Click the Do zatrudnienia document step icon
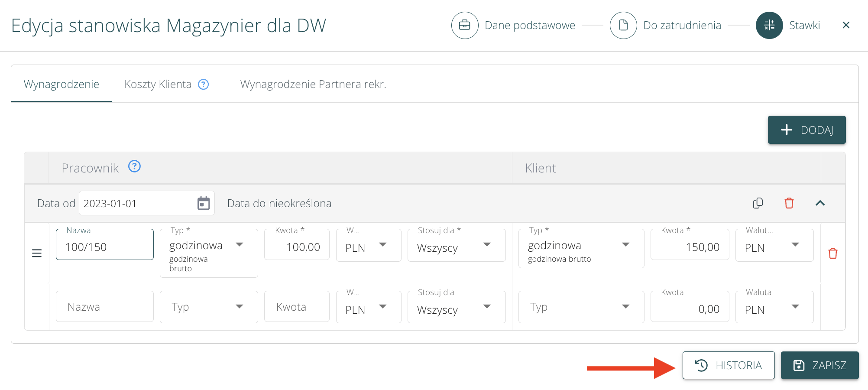This screenshot has height=390, width=868. [623, 25]
